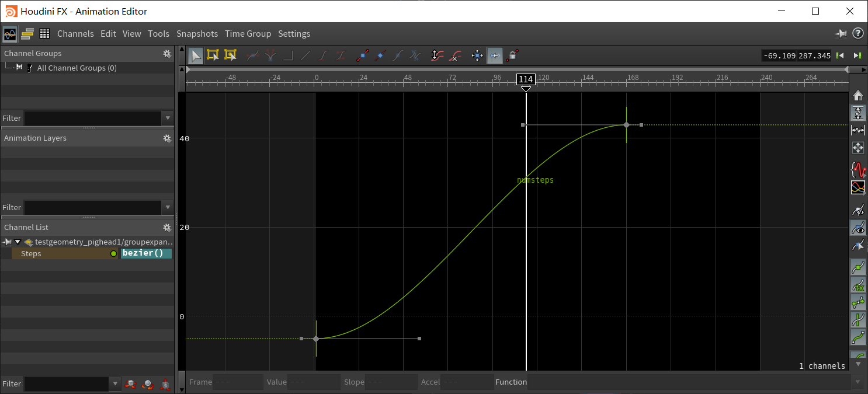Open the Animation Layers gear menu
The height and width of the screenshot is (394, 868).
167,138
